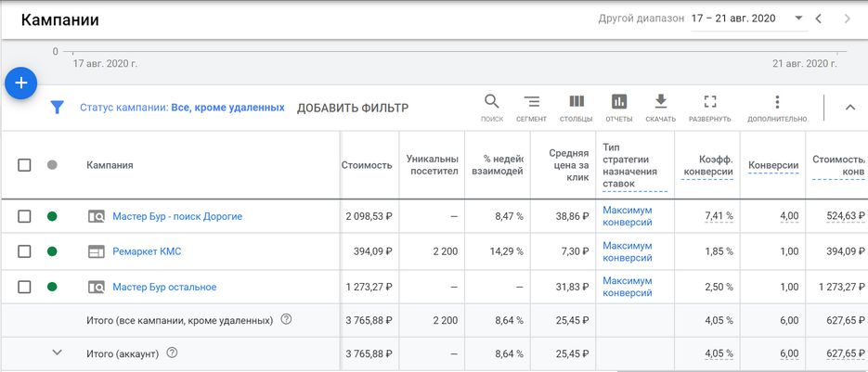
Task: Go to the previous date range arrow
Action: 818,19
